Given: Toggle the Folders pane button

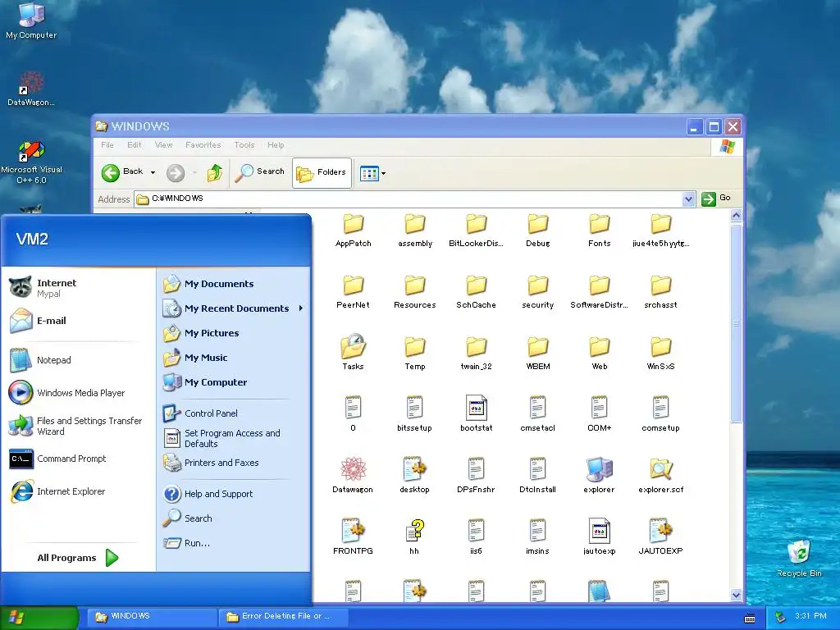Looking at the screenshot, I should pyautogui.click(x=322, y=172).
